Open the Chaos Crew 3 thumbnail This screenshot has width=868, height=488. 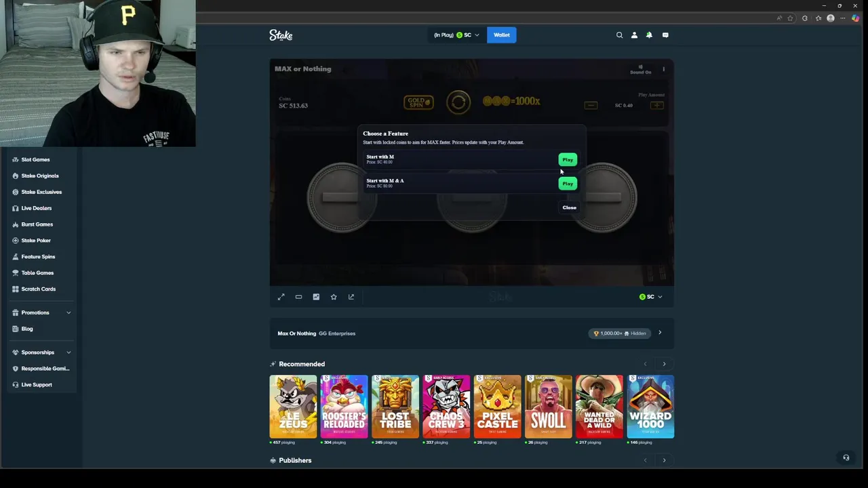446,407
